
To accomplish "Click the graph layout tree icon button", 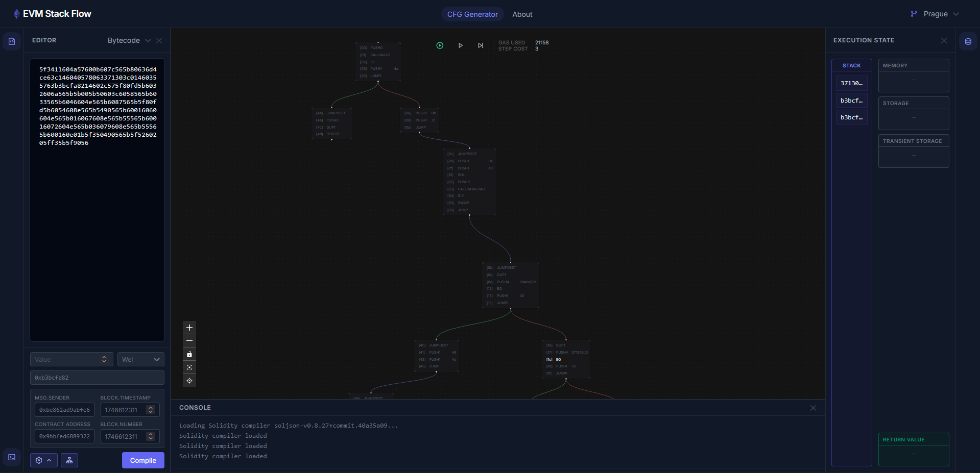I will [69, 460].
